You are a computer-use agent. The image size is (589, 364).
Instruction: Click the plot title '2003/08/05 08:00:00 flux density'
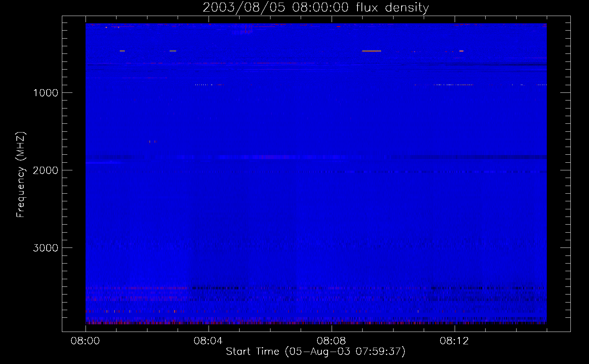(x=316, y=7)
